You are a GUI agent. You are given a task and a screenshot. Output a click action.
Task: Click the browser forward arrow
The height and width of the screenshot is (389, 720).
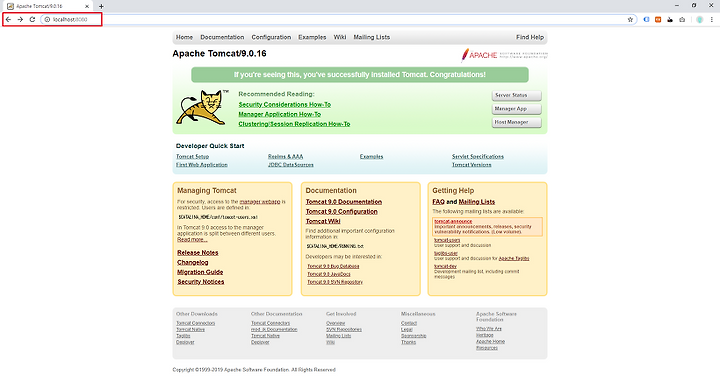click(20, 20)
